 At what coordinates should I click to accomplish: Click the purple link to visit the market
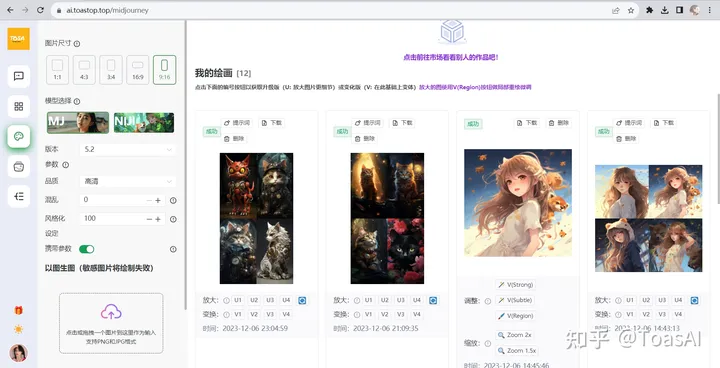tap(451, 57)
